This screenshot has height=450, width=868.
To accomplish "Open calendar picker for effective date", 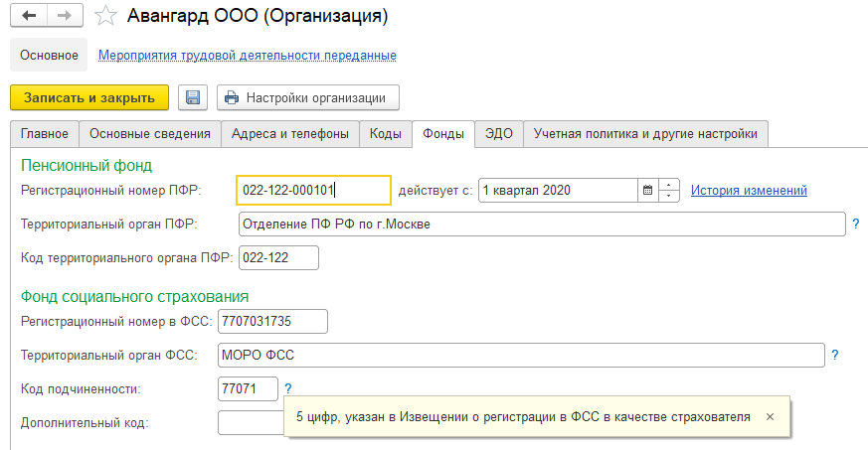I will (x=647, y=191).
